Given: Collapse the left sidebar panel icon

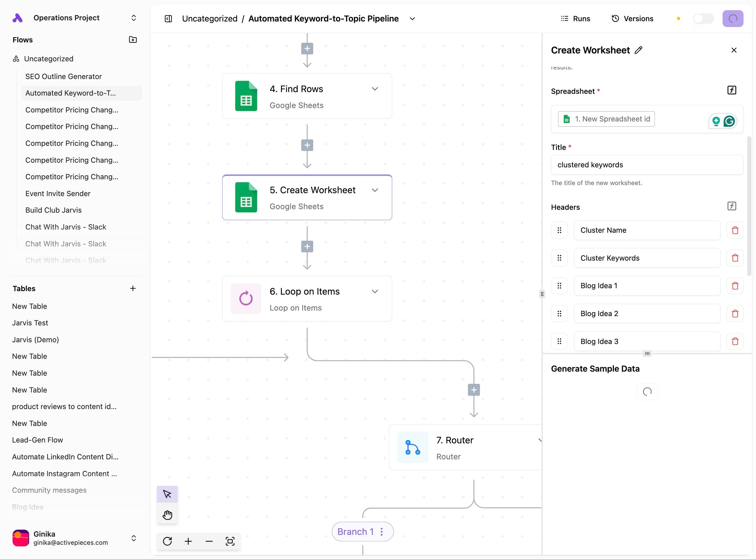Looking at the screenshot, I should point(168,19).
